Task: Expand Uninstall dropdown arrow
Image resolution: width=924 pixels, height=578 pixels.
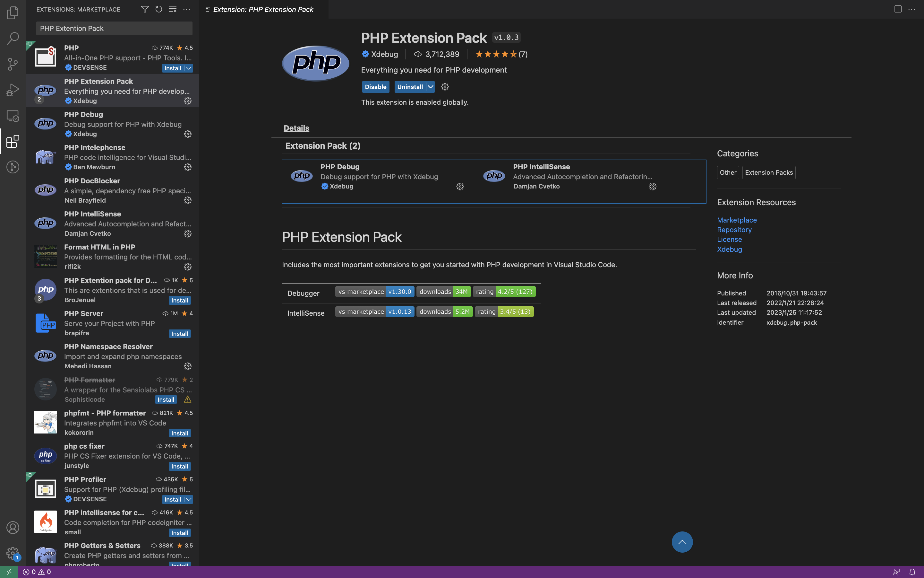Action: (430, 87)
